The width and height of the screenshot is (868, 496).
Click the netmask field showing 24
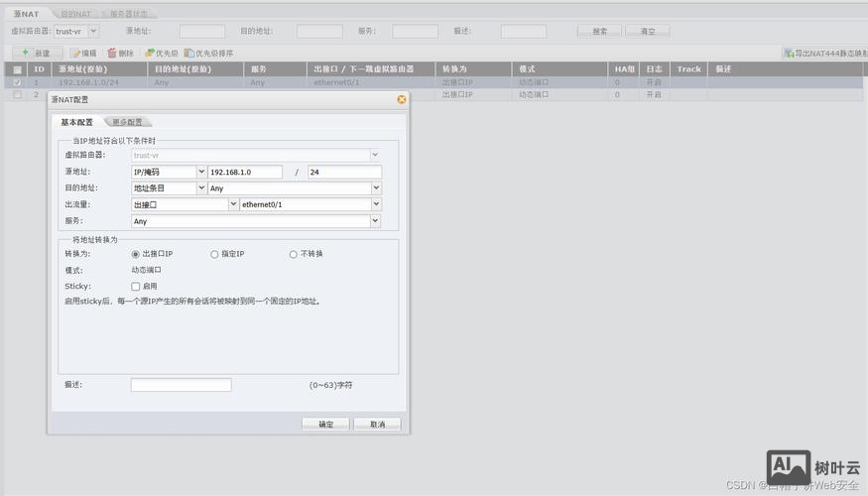click(x=345, y=173)
